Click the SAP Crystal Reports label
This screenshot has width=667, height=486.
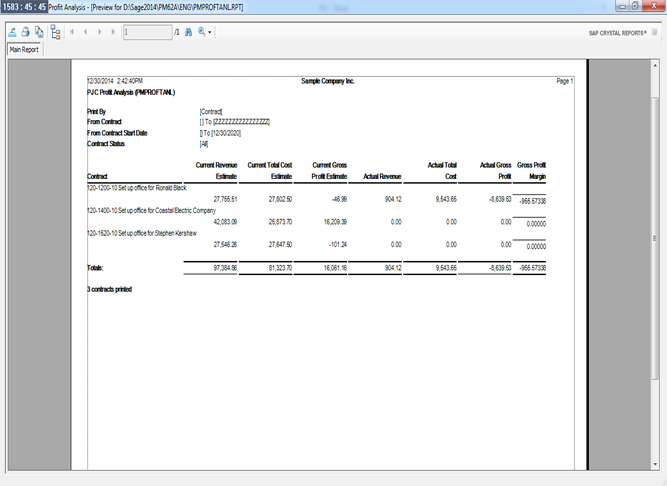pos(617,32)
